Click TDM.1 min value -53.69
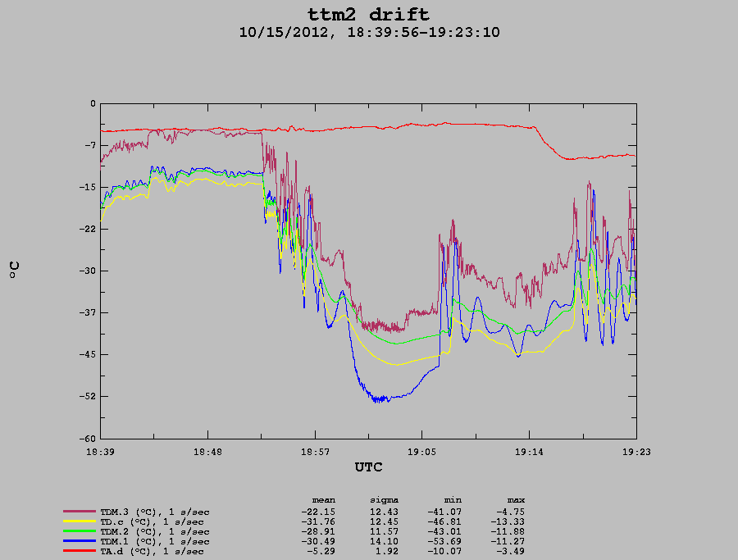Viewport: 738px width, 560px height. (x=444, y=542)
